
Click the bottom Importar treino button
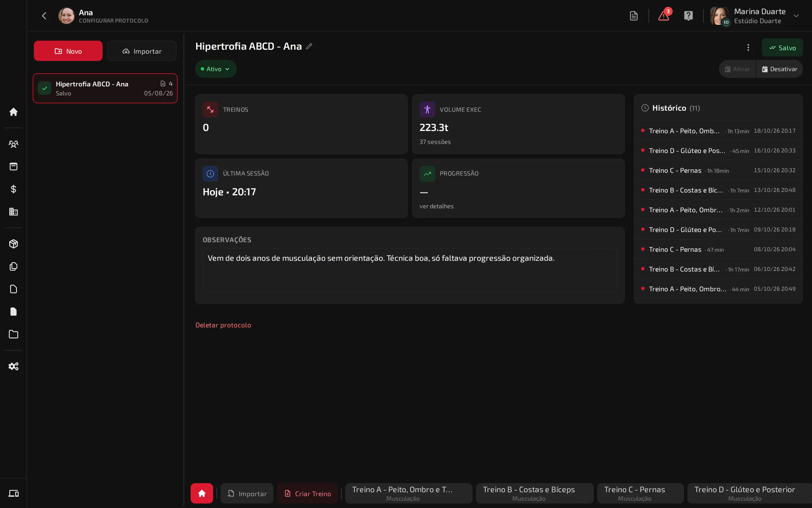(x=247, y=493)
